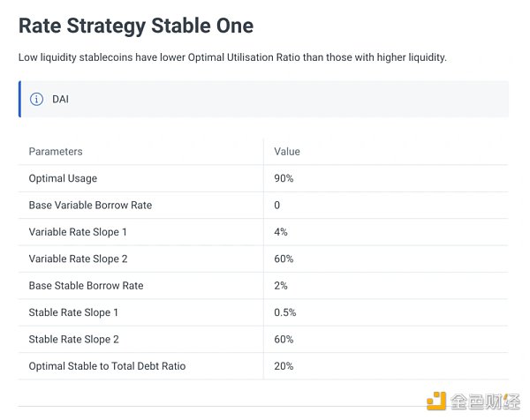530x420 pixels.
Task: Click the 0.5% Stable Rate Slope value
Action: click(285, 312)
